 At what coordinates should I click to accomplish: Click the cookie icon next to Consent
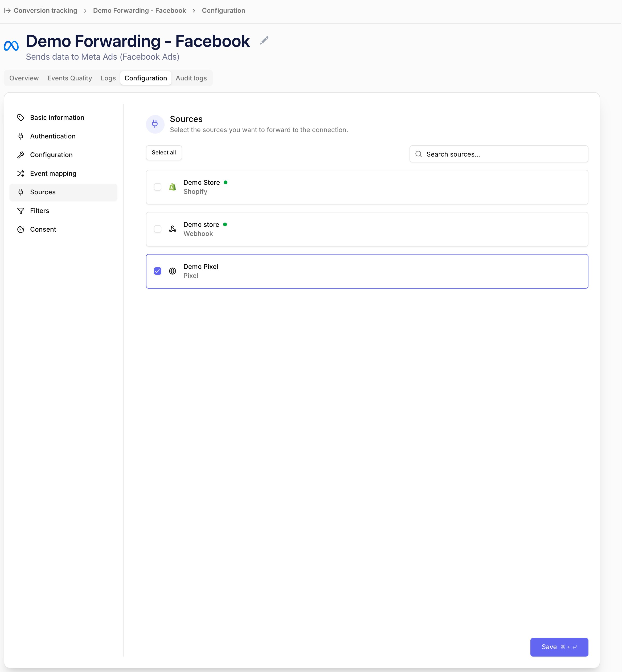tap(21, 230)
